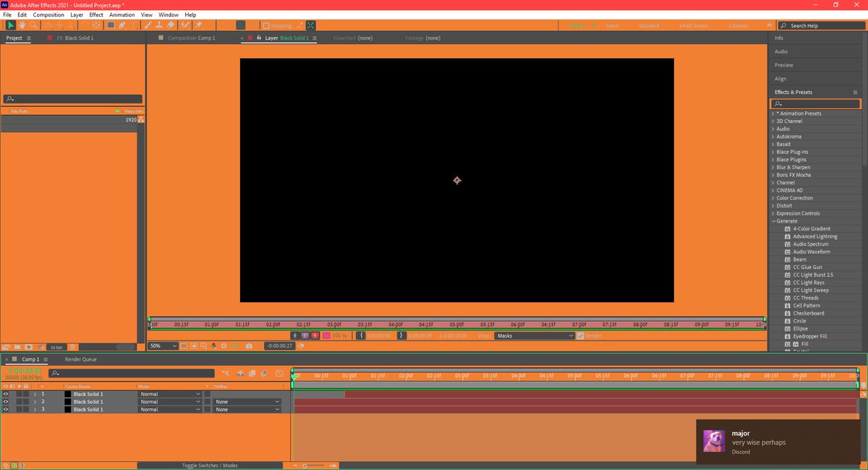Viewport: 868px width, 470px height.
Task: Select the Clone Stamp tool
Action: (x=159, y=25)
